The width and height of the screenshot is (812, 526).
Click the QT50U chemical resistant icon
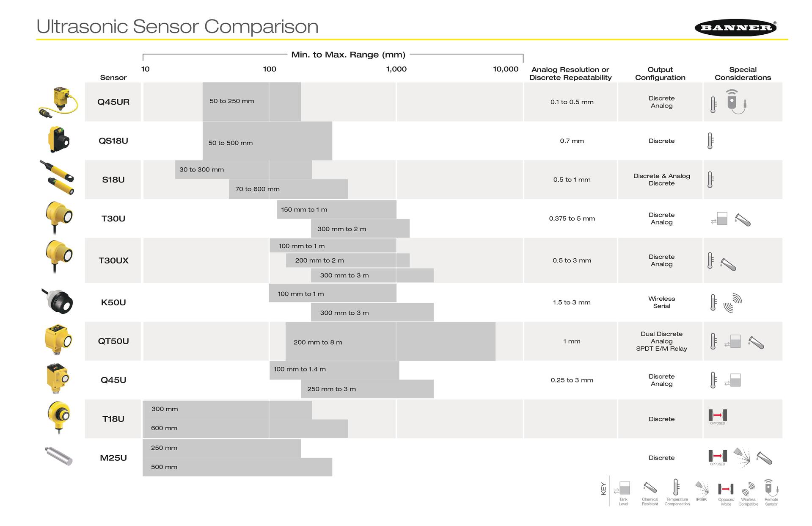point(756,342)
